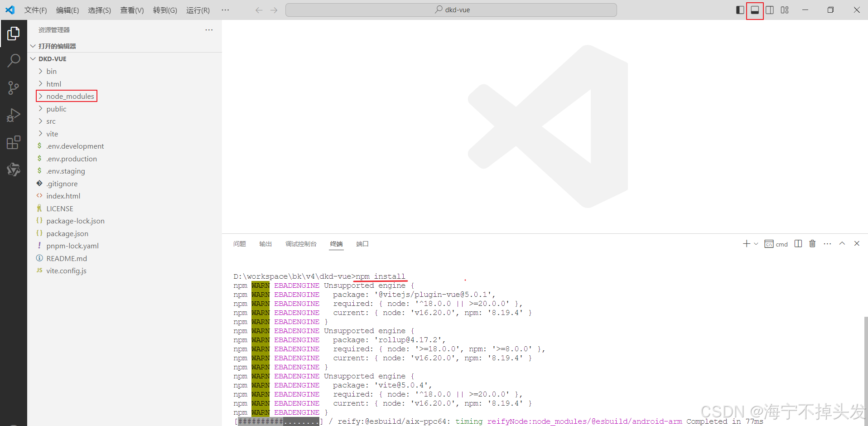Toggle the secondary sidebar layout button
The width and height of the screenshot is (868, 426).
coord(770,10)
